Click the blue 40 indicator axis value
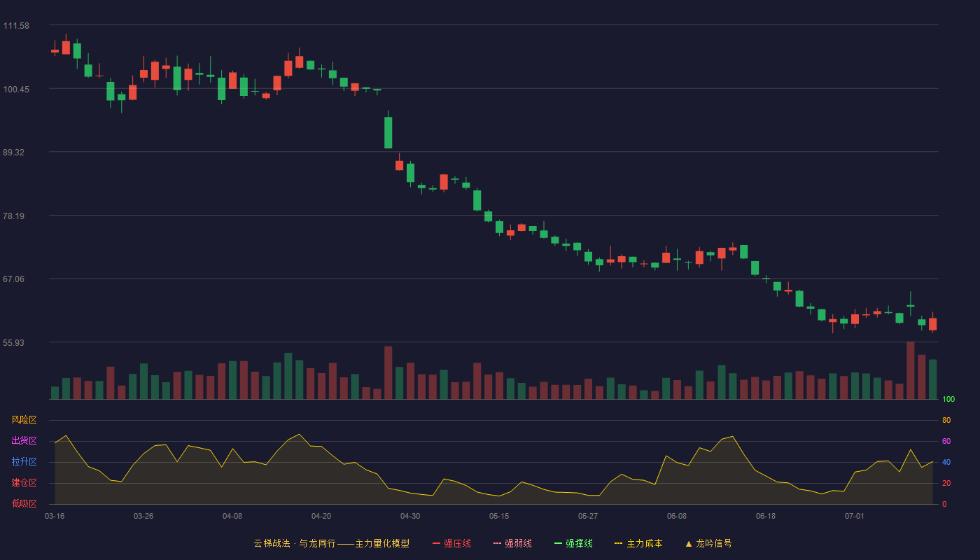The height and width of the screenshot is (560, 980). coord(946,462)
